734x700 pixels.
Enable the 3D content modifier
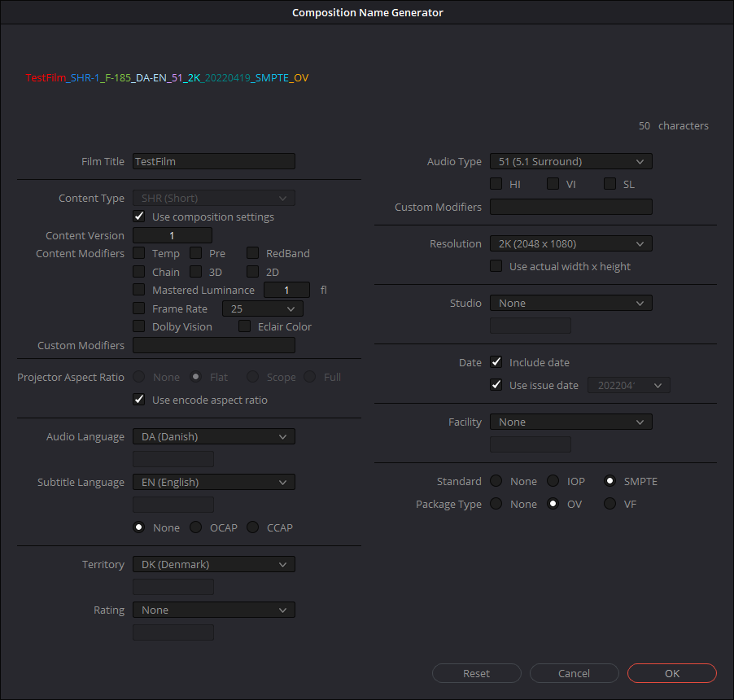195,272
